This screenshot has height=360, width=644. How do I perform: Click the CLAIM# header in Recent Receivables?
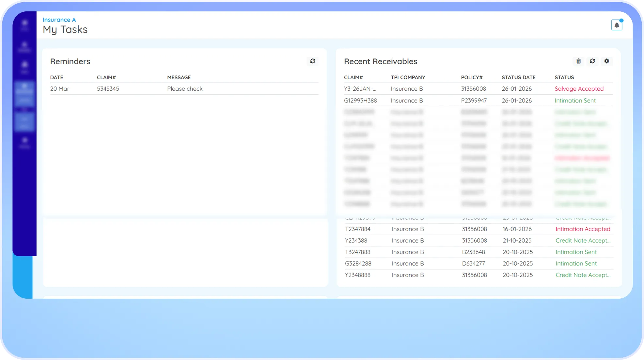353,77
